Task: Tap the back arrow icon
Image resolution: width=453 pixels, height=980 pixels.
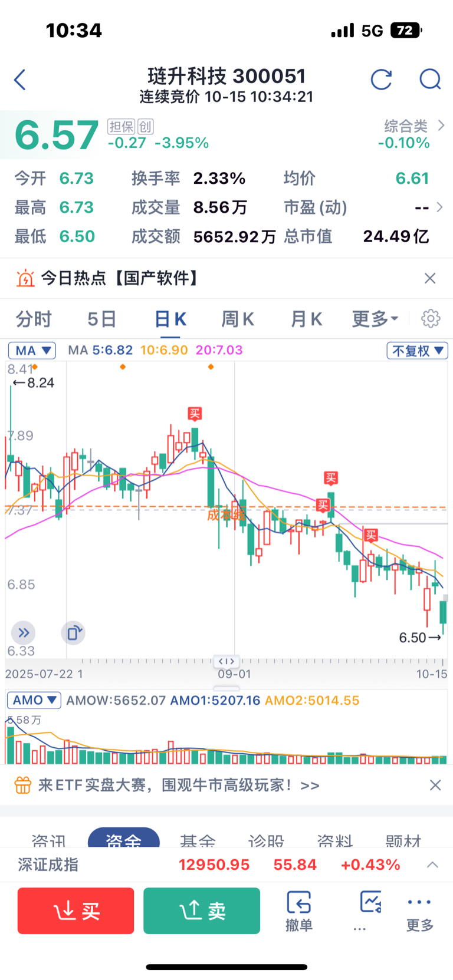Action: point(20,80)
